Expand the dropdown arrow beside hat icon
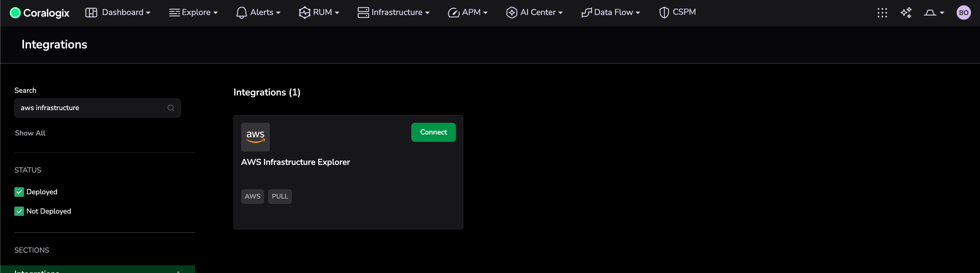Screen dimensions: 980x273 (x=942, y=13)
